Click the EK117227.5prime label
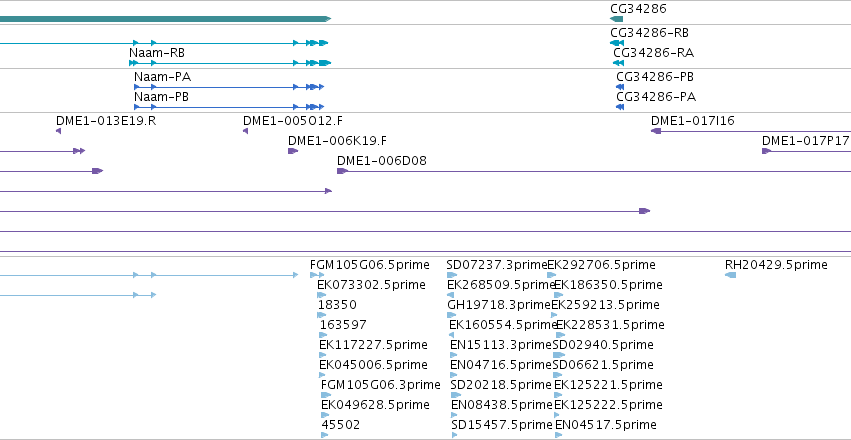Image resolution: width=851 pixels, height=440 pixels. click(x=373, y=345)
